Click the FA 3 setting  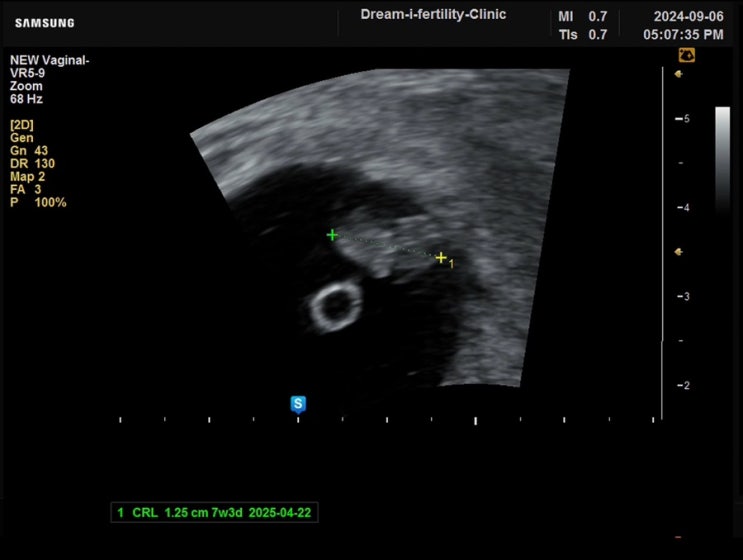pos(26,190)
